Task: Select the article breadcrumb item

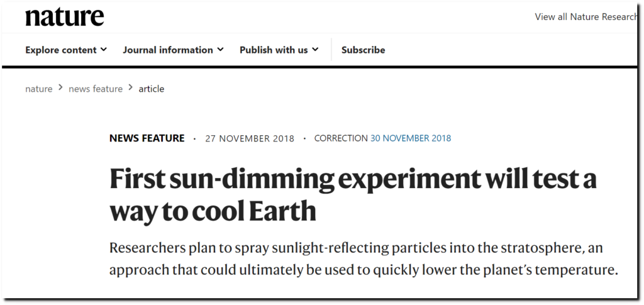Action: [x=151, y=89]
